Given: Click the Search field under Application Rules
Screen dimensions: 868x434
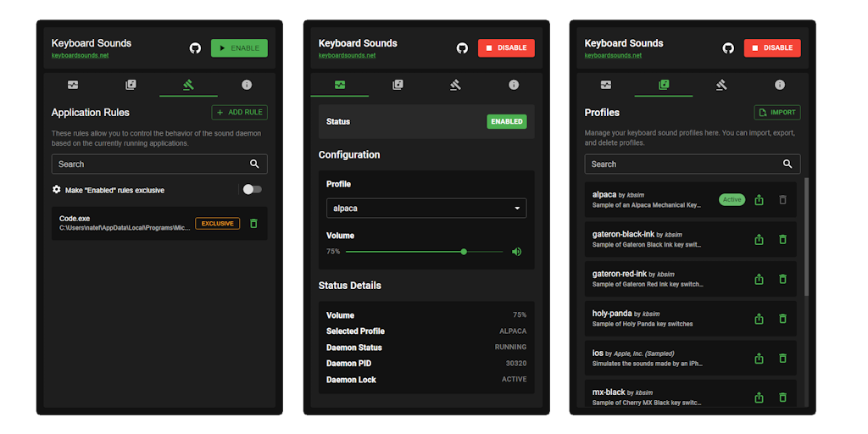Looking at the screenshot, I should [151, 164].
